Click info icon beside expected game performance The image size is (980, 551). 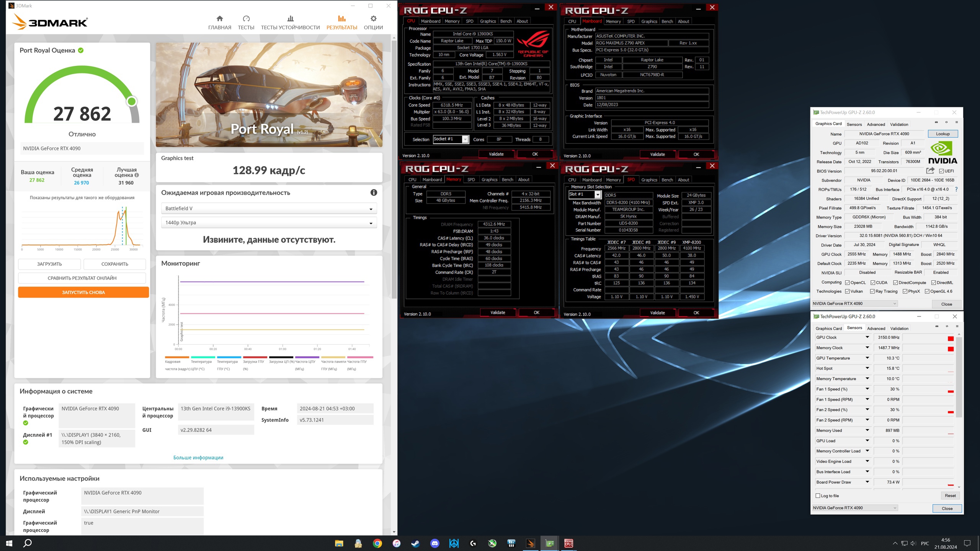[x=374, y=192]
